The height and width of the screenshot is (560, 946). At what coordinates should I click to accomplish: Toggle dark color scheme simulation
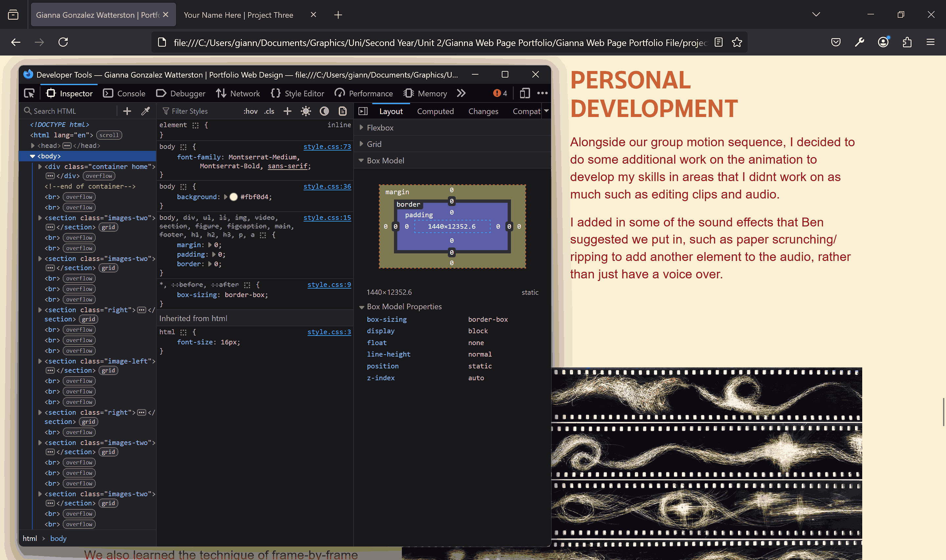(324, 111)
